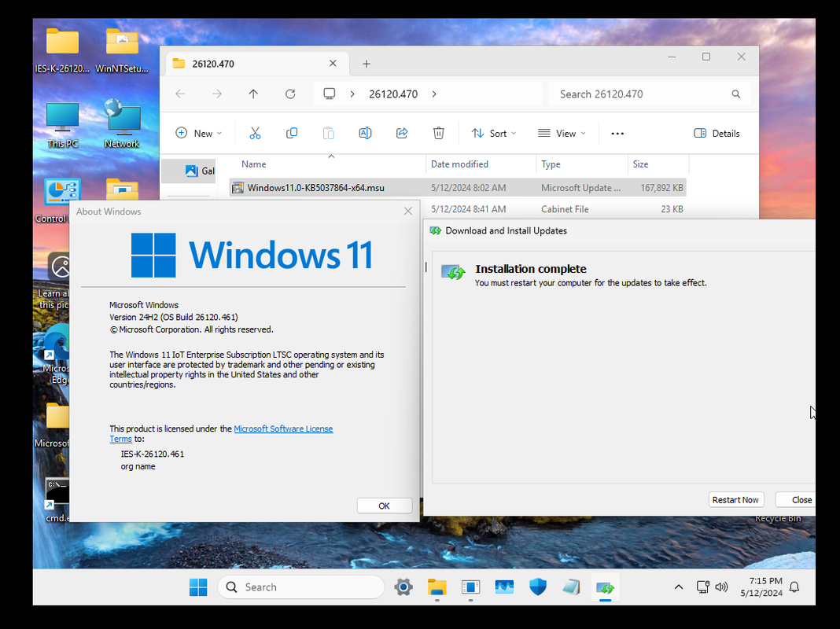Viewport: 840px width, 629px height.
Task: Show hidden icons tray chevron
Action: tap(679, 587)
